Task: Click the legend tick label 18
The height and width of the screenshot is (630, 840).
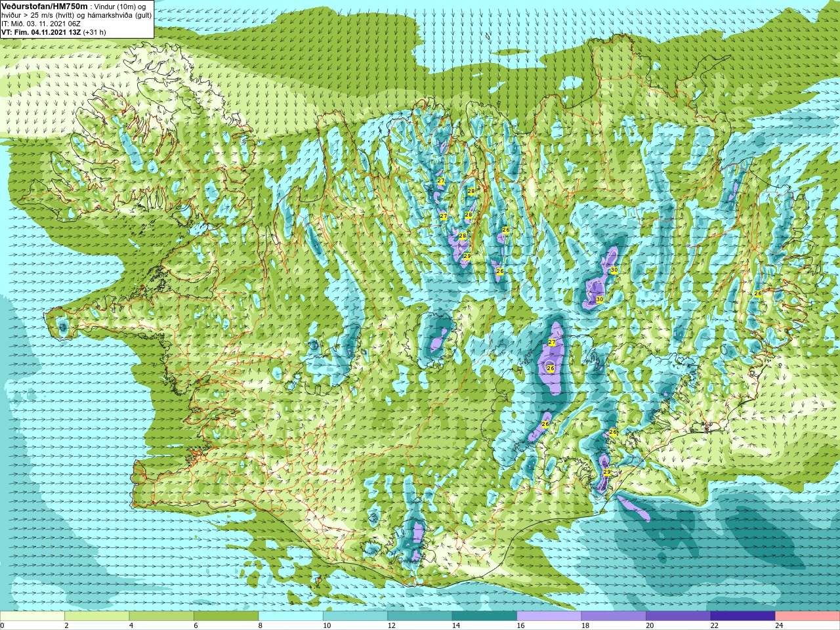Action: coord(585,625)
